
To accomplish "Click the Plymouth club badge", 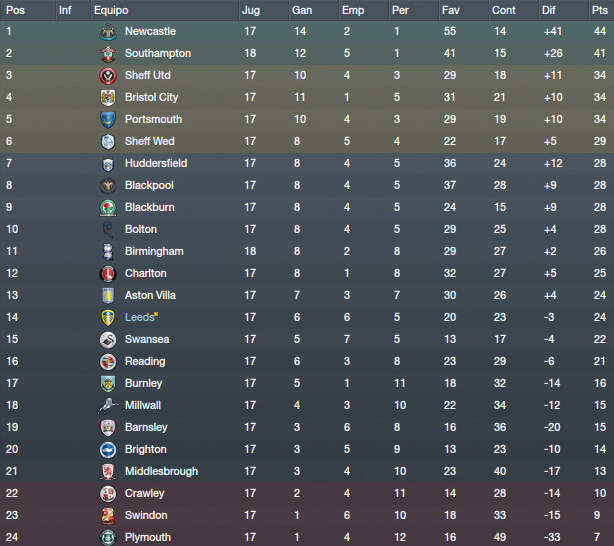I will click(108, 537).
